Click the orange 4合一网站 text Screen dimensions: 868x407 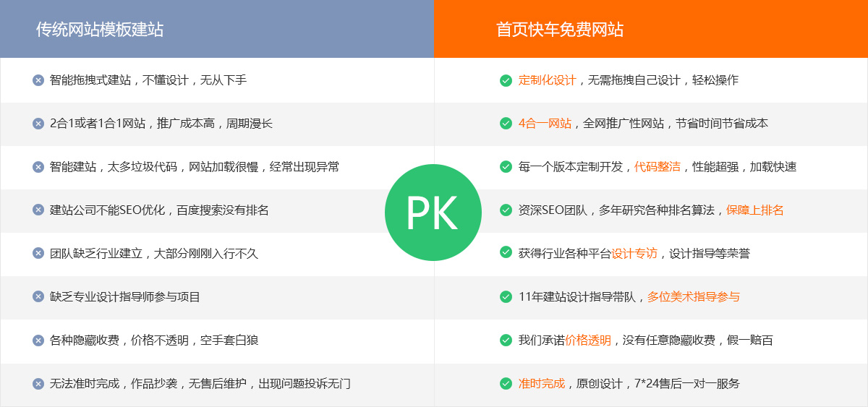(x=545, y=124)
